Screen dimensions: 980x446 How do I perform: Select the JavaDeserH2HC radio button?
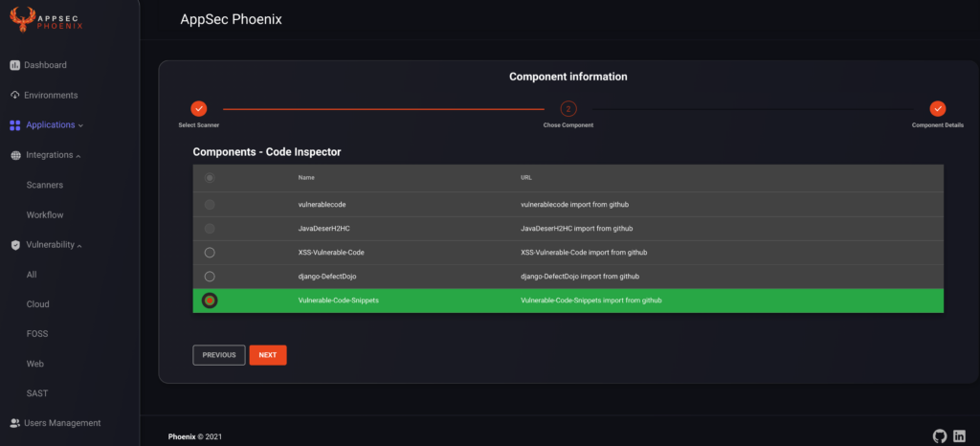(x=210, y=229)
